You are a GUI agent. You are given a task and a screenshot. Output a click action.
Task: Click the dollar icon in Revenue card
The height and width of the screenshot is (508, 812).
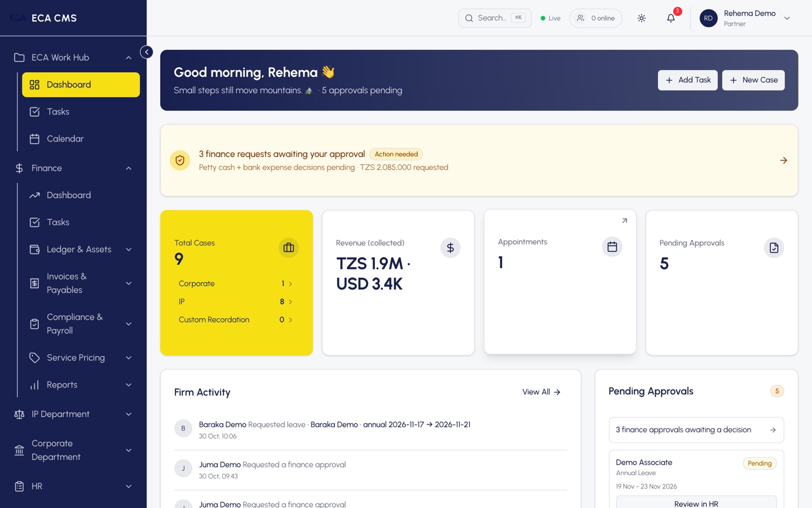(x=451, y=248)
